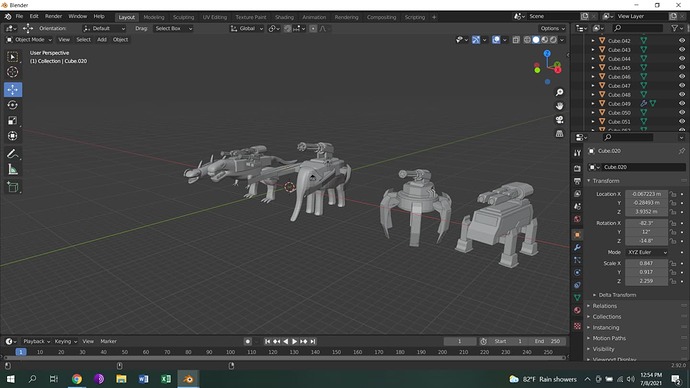
Task: Open the Modifier properties wrench tab
Action: (577, 247)
